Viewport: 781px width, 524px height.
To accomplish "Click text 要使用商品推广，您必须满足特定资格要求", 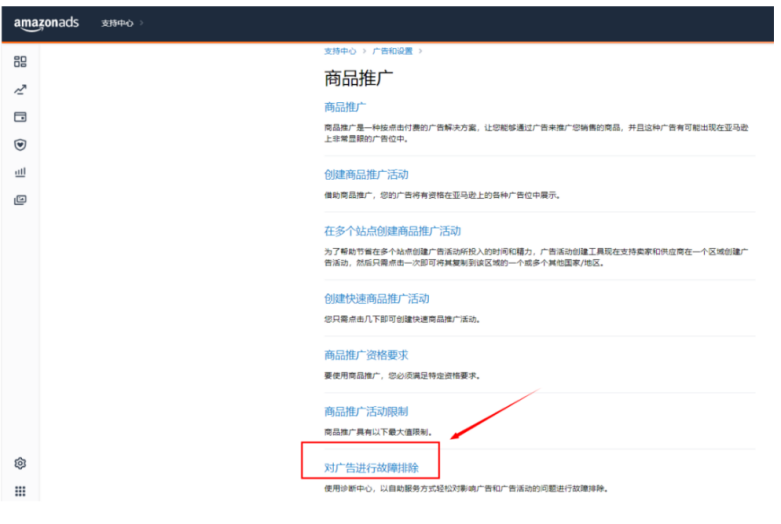I will 402,376.
